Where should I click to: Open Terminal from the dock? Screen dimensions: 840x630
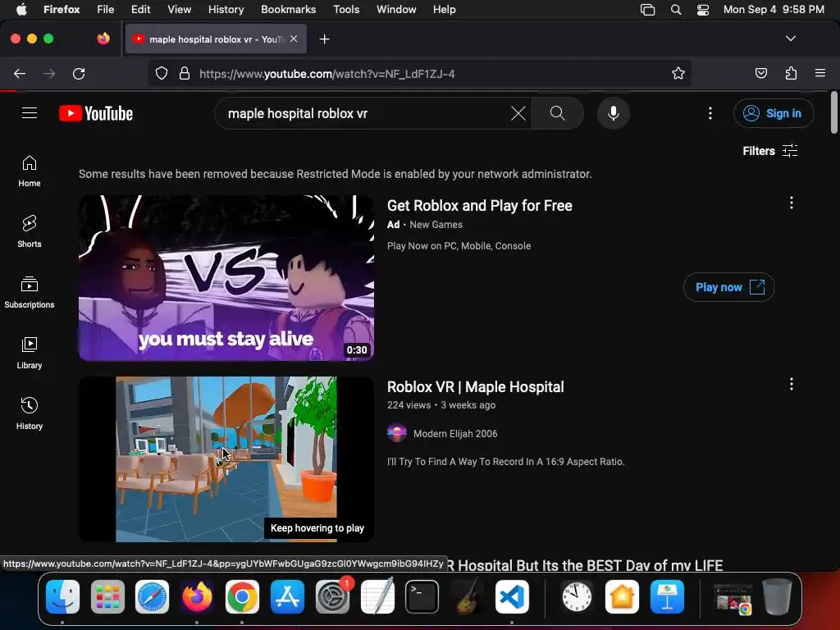click(422, 596)
